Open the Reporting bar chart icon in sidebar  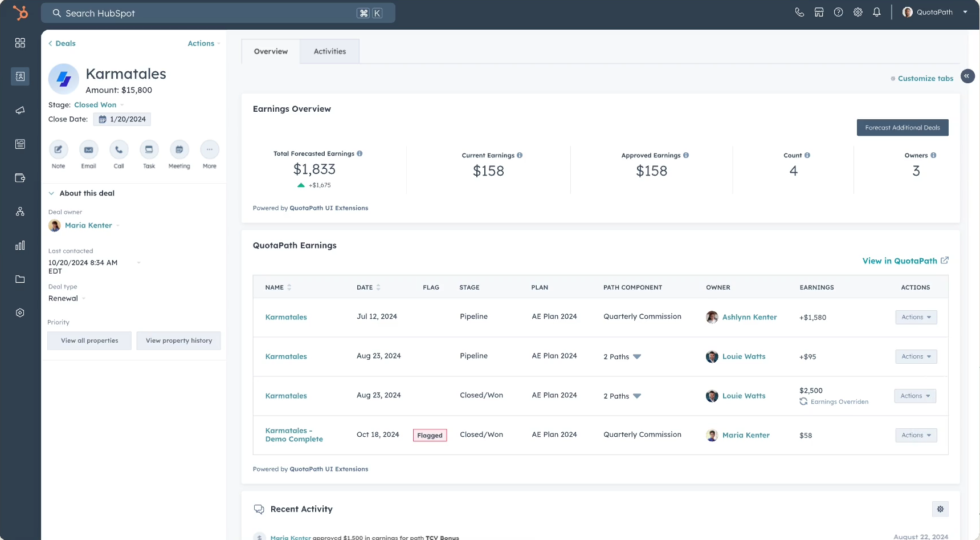[x=20, y=245]
